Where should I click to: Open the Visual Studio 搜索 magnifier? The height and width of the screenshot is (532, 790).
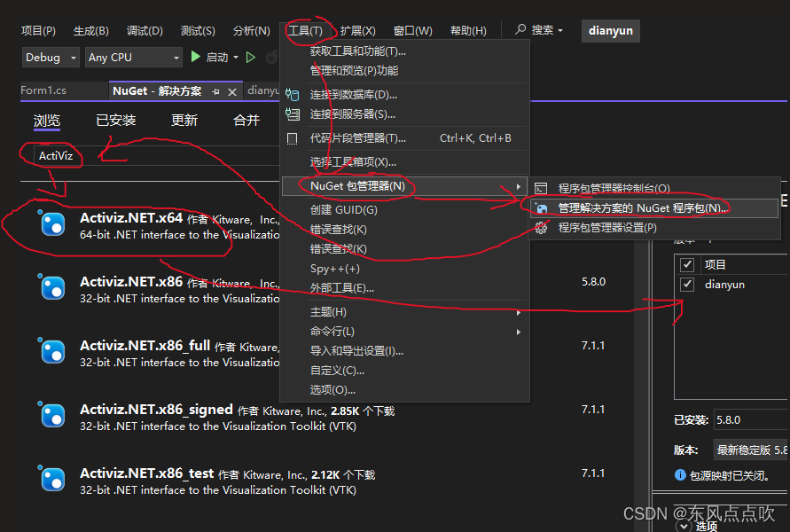tap(521, 29)
